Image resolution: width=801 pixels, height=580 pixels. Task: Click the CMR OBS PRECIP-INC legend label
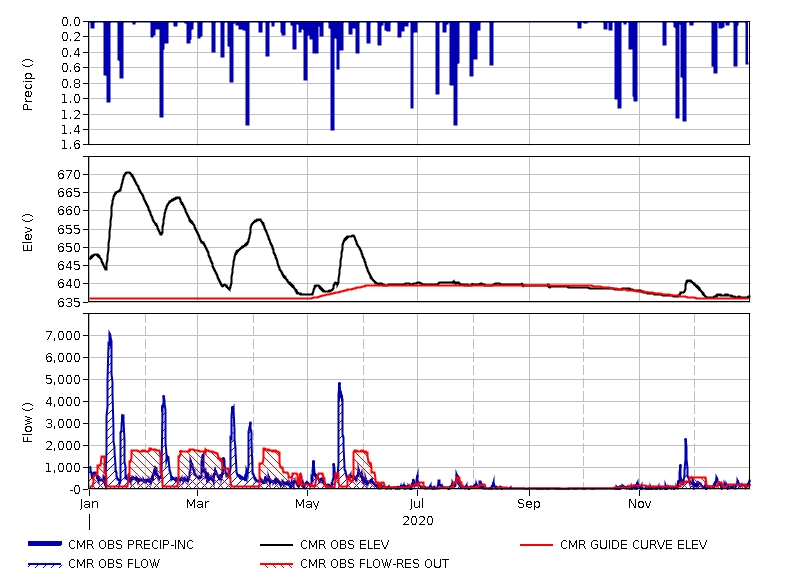(131, 545)
